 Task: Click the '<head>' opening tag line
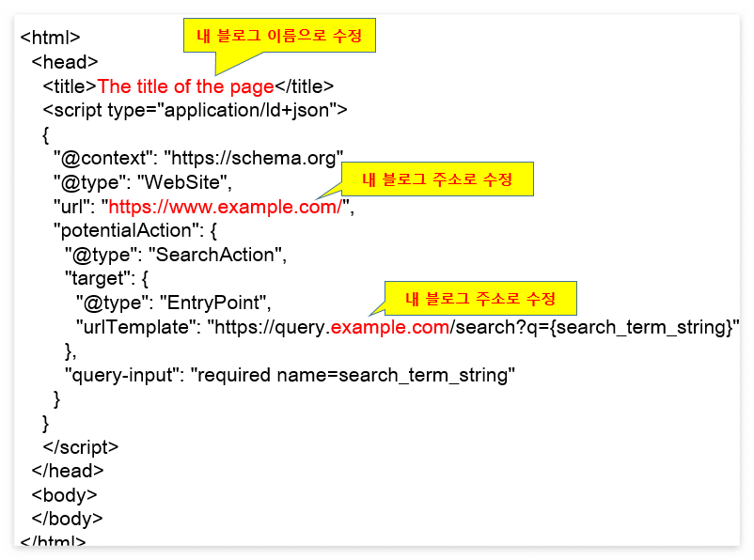(x=65, y=62)
